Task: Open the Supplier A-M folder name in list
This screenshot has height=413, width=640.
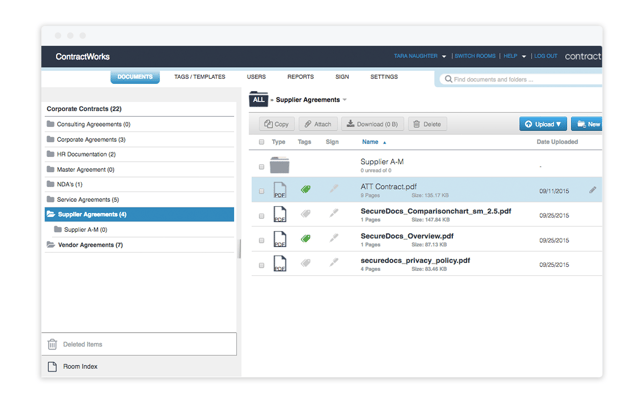Action: pyautogui.click(x=382, y=162)
